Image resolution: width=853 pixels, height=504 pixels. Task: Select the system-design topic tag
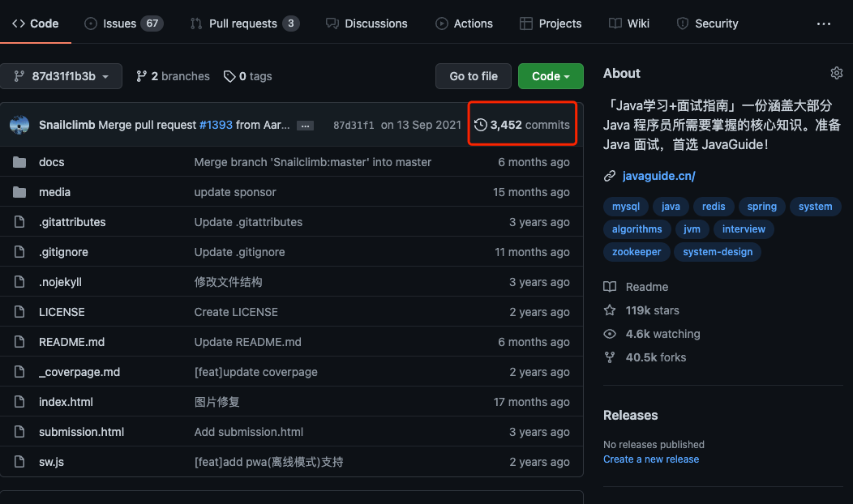pyautogui.click(x=718, y=252)
